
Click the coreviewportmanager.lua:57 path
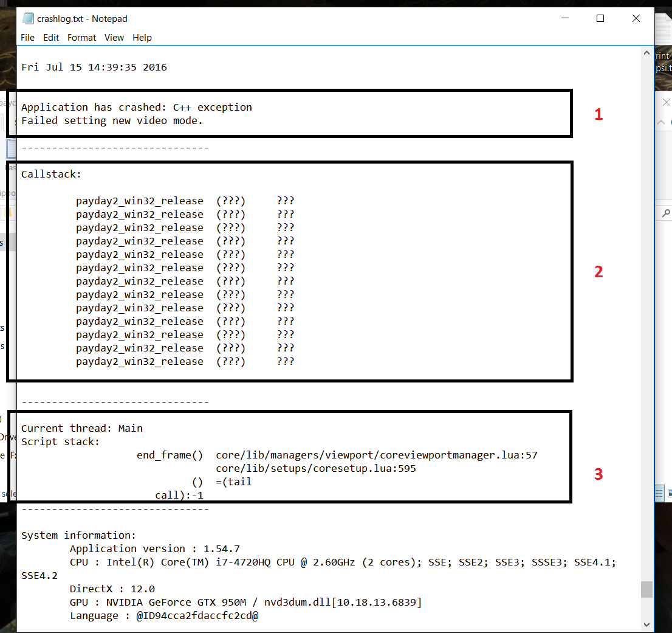(x=376, y=455)
